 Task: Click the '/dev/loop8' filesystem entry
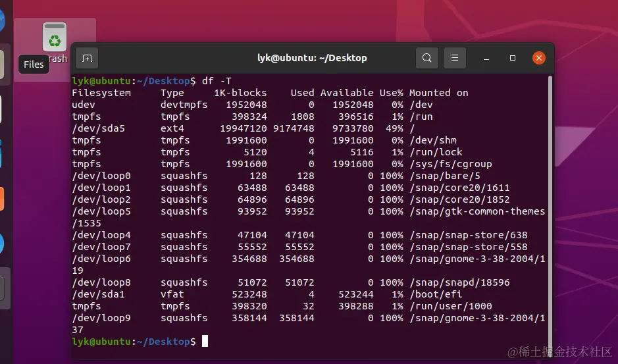click(101, 282)
